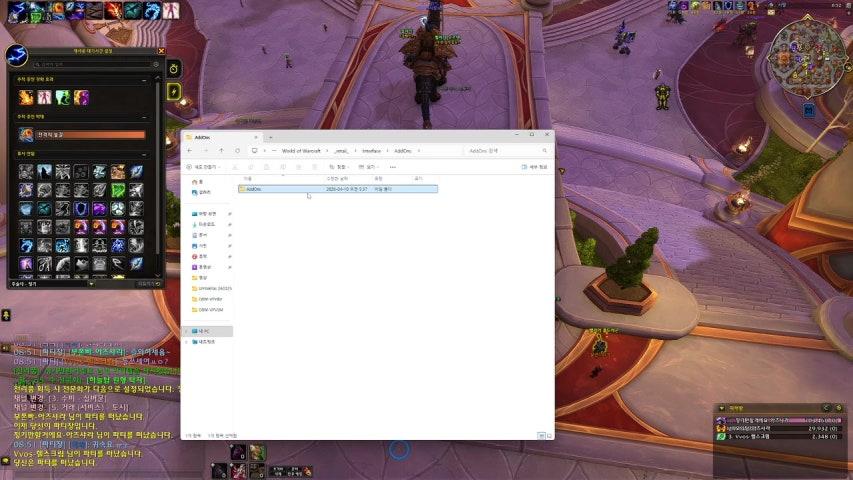Collapse the tracked bars section
The image size is (853, 480).
coord(144,117)
